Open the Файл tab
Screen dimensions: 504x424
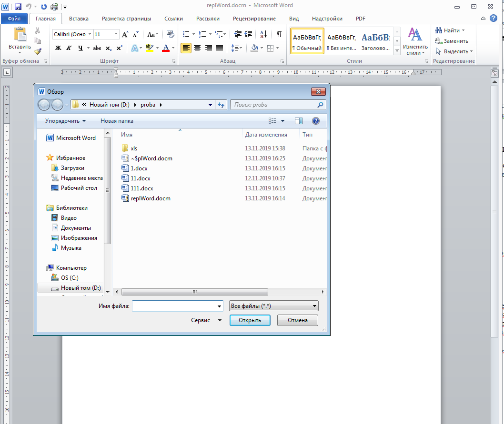14,18
